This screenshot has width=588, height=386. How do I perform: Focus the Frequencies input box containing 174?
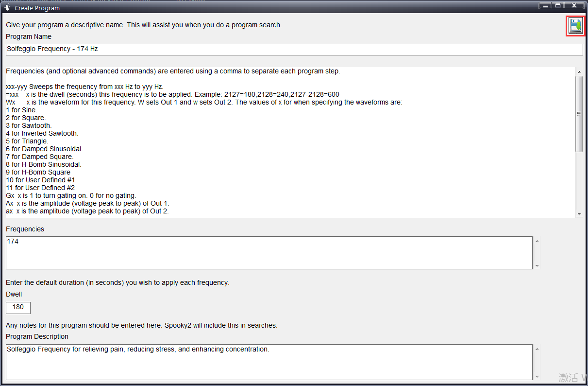269,253
